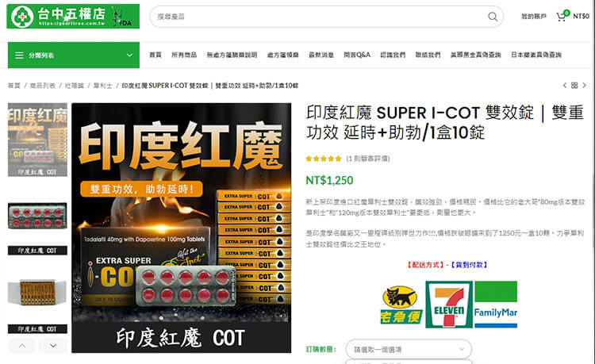
Task: Open the 問答Q&A menu item
Action: (x=357, y=55)
